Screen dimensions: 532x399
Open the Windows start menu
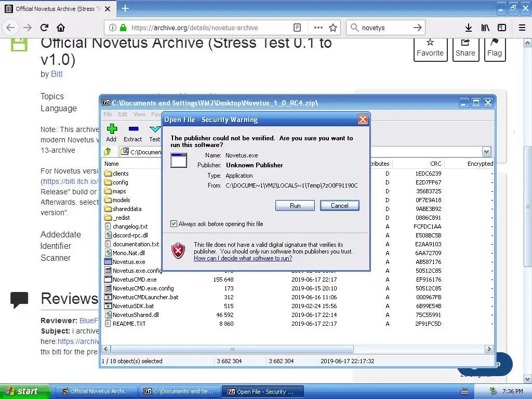(x=25, y=391)
